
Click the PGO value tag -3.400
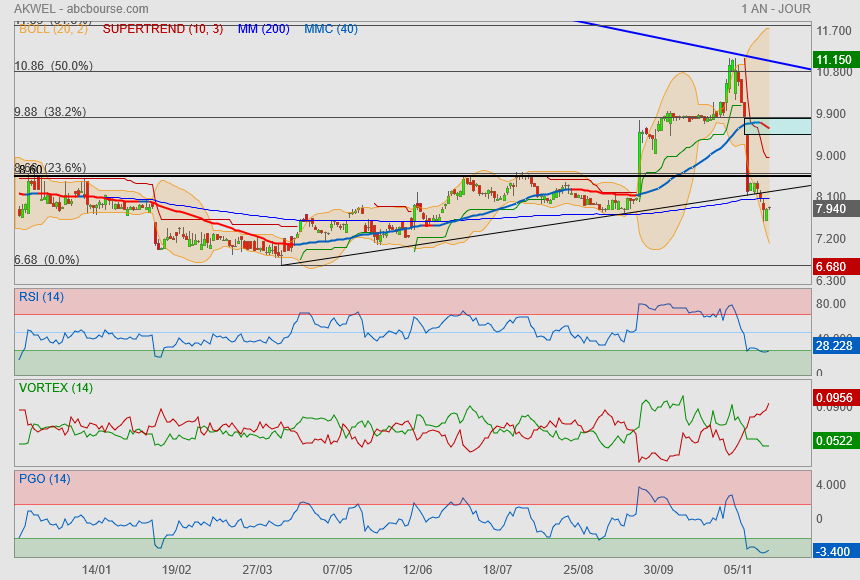(833, 550)
